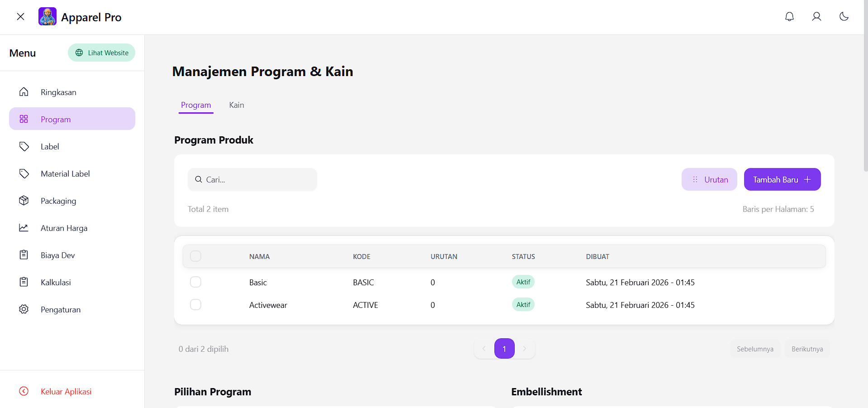Click the BASIC code cell

coord(363,283)
